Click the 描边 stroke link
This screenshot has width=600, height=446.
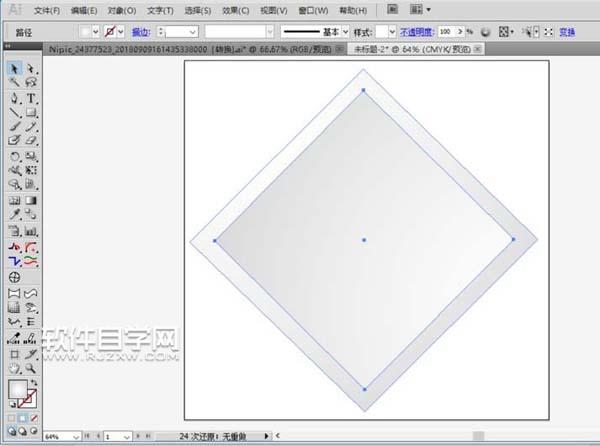point(141,32)
